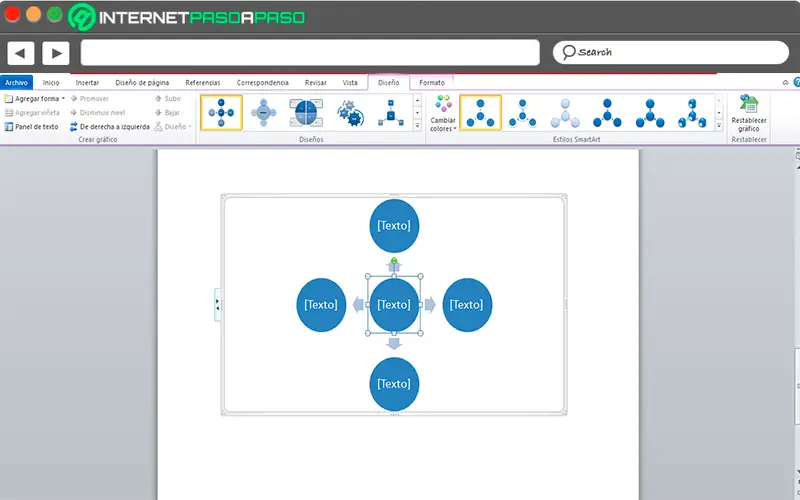Click Promover level button
Viewport: 800px width, 500px height.
coord(89,98)
